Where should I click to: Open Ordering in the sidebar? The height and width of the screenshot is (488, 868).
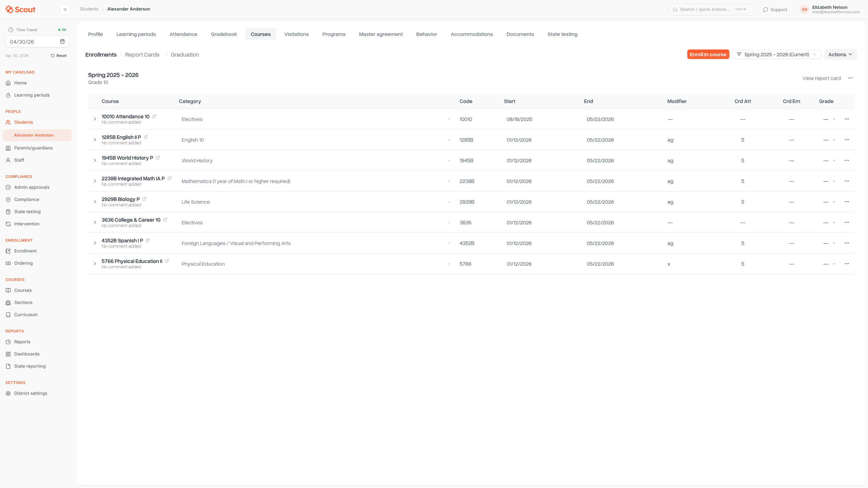pos(23,263)
